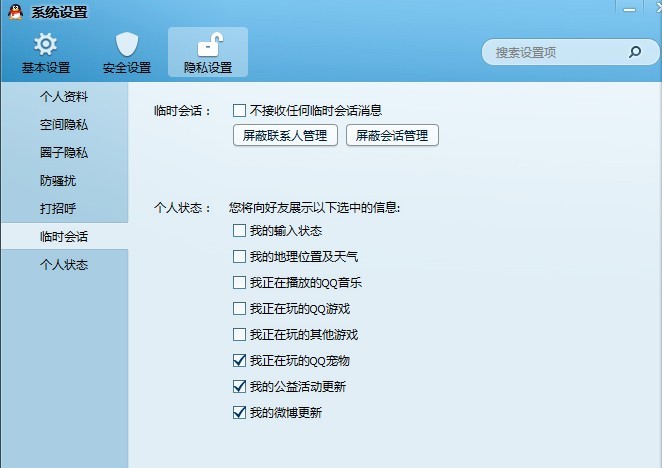Click the 临时会话： section label
Viewport: 662px width, 468px height.
[x=182, y=111]
